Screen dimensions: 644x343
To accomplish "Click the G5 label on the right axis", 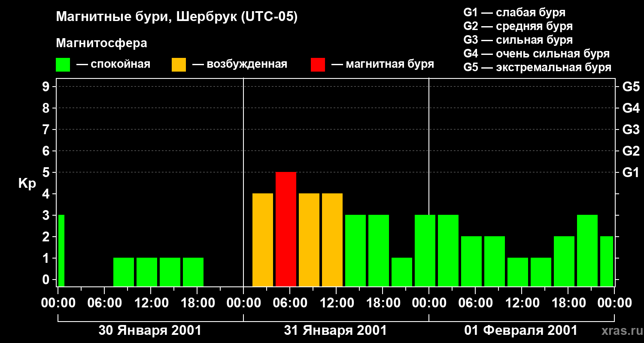I will click(631, 87).
